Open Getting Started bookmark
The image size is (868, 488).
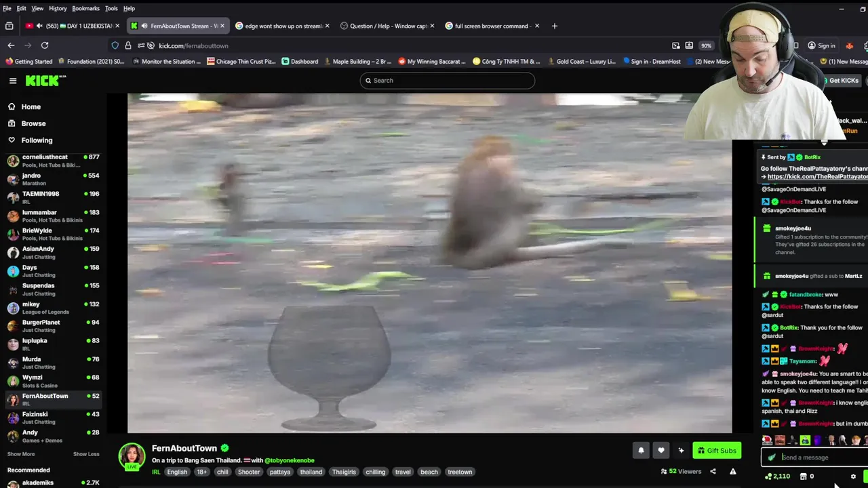coord(28,61)
